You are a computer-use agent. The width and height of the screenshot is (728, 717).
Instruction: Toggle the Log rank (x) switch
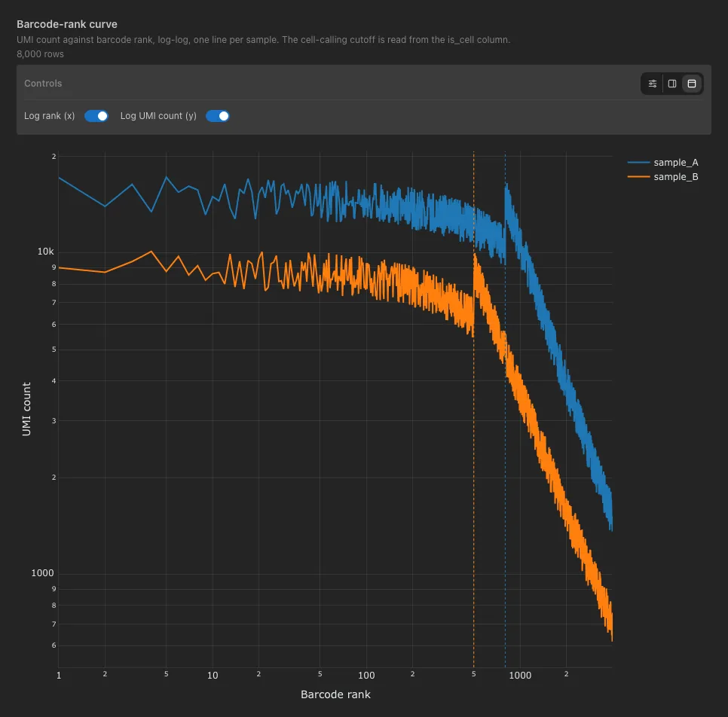(96, 116)
